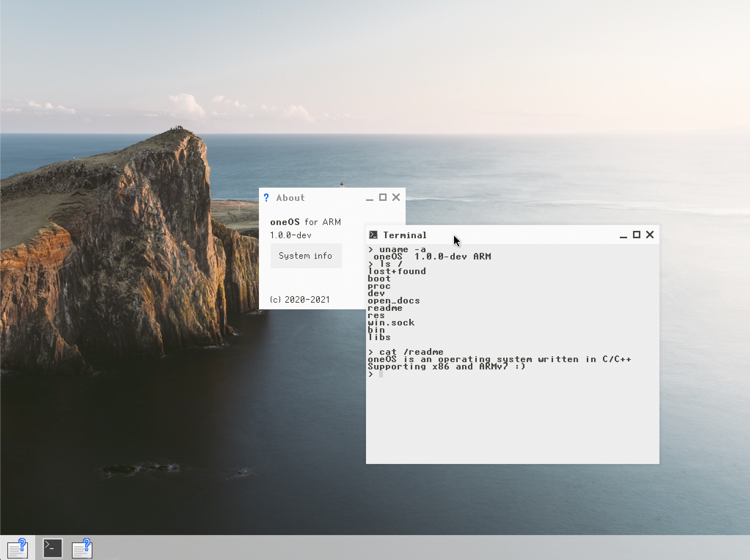The height and width of the screenshot is (560, 750).
Task: Click the blue question mark in About title bar
Action: (x=266, y=198)
